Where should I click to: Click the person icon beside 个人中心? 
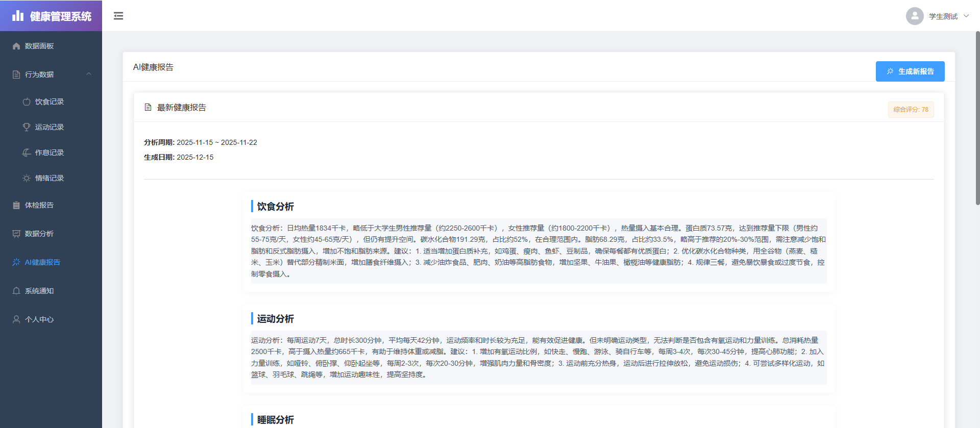tap(16, 319)
